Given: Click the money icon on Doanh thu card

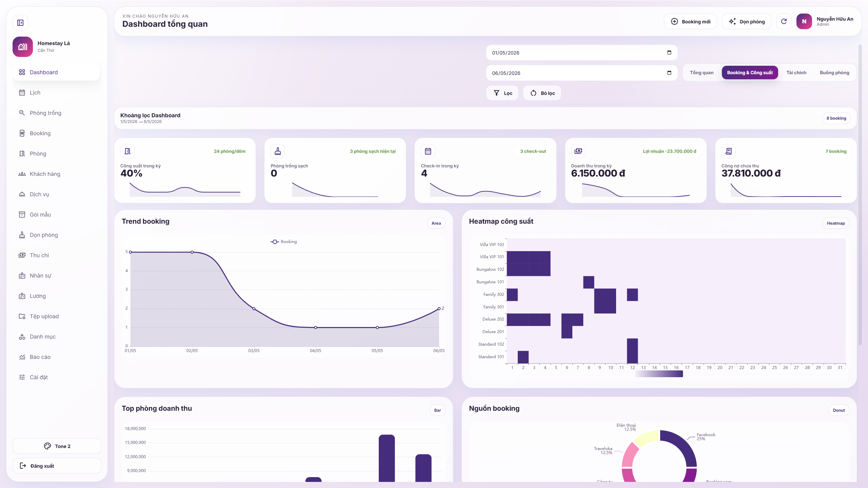Looking at the screenshot, I should tap(578, 151).
